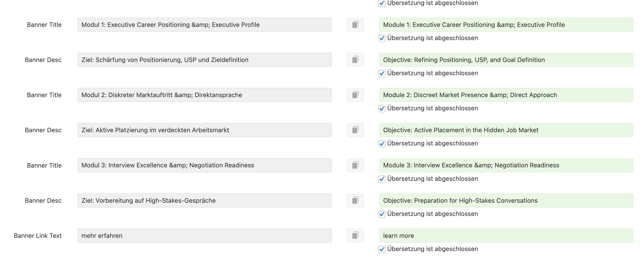Uncheck translation complete under Module 1 title

click(x=381, y=38)
